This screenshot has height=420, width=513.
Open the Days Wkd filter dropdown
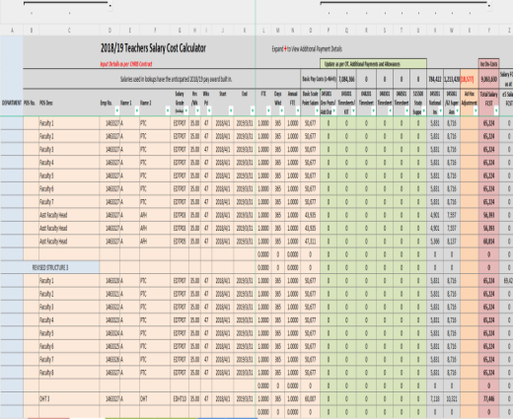281,110
